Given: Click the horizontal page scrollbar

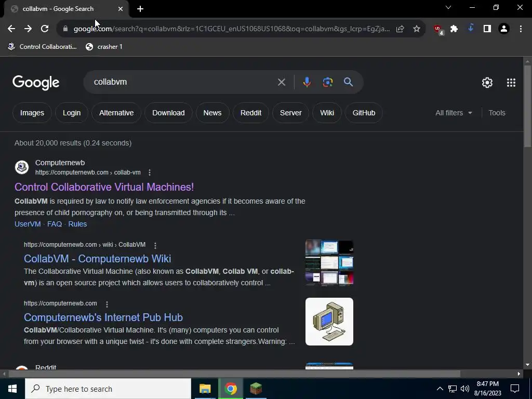Looking at the screenshot, I should pyautogui.click(x=234, y=374).
